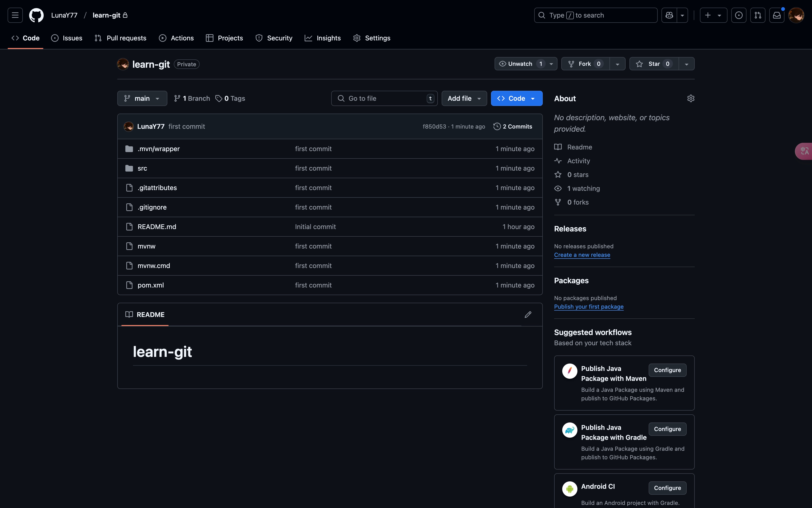812x508 pixels.
Task: Click Create a new release link
Action: [x=582, y=255]
